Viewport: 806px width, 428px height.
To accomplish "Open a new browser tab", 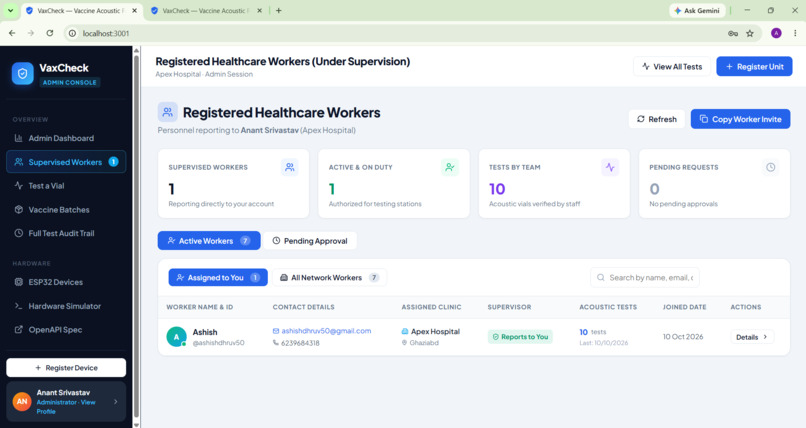I will [x=279, y=10].
